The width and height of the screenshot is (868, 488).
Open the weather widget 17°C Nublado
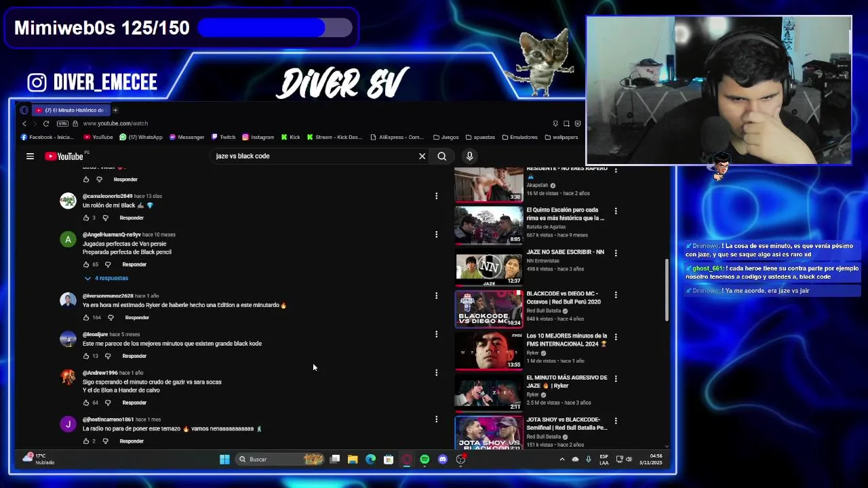(x=37, y=459)
